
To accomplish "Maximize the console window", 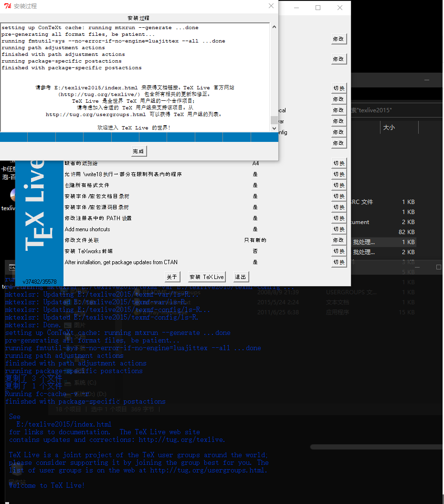I will coord(439,267).
